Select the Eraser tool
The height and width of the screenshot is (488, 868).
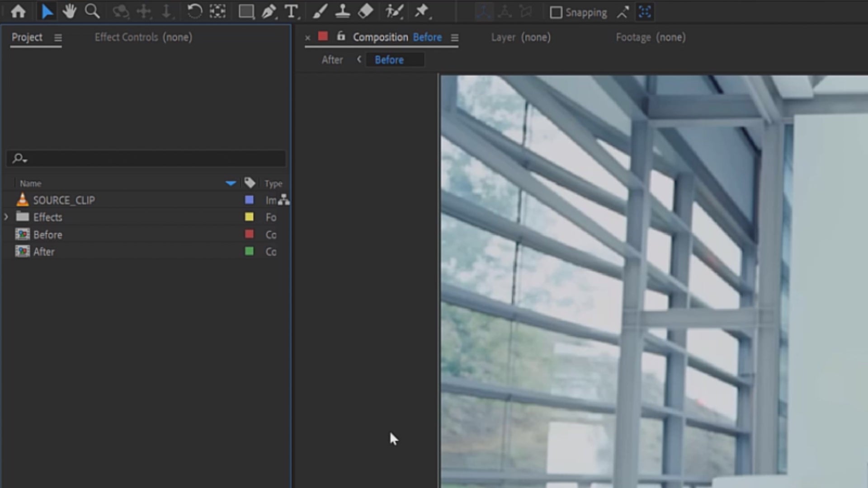coord(365,11)
